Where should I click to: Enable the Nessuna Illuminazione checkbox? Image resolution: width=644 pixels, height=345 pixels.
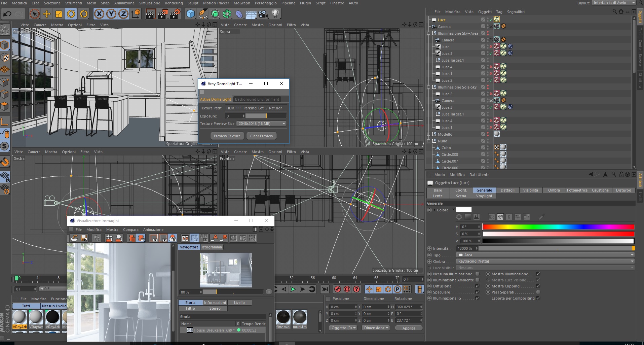point(477,274)
